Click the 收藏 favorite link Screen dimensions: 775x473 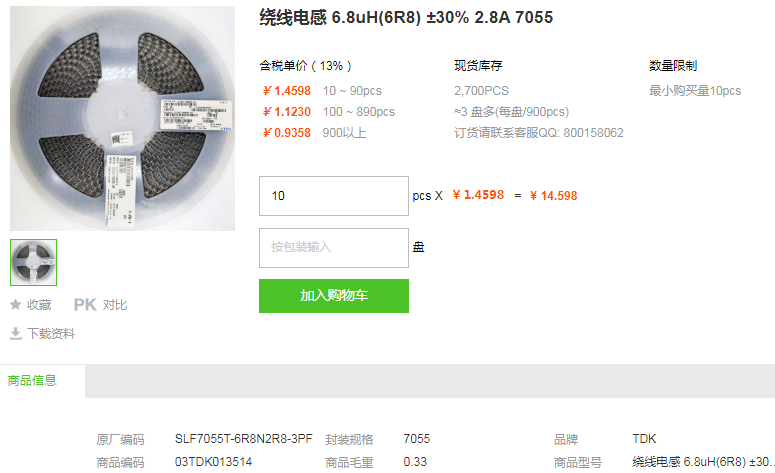39,305
